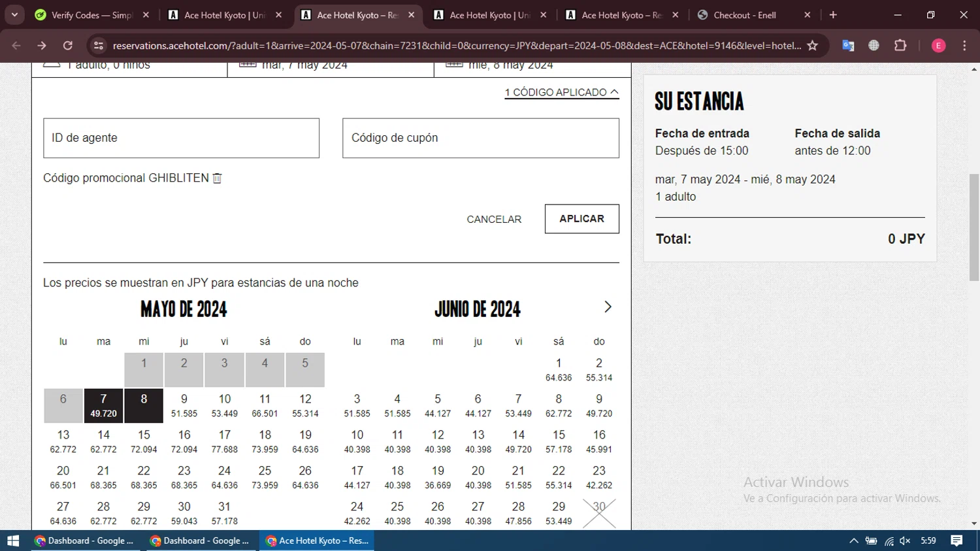Select June 22 priced 55.314
Screen dimensions: 980x551
click(559, 478)
